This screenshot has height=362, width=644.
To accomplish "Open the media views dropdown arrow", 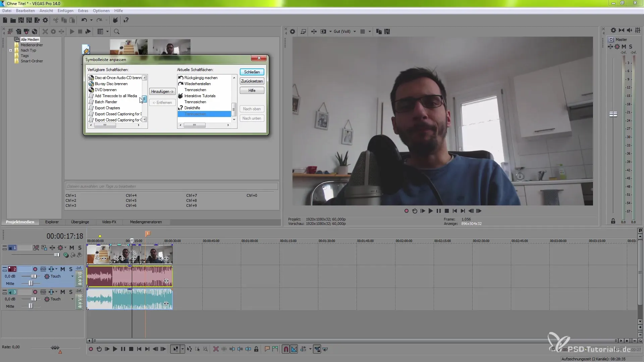I will coord(107,32).
